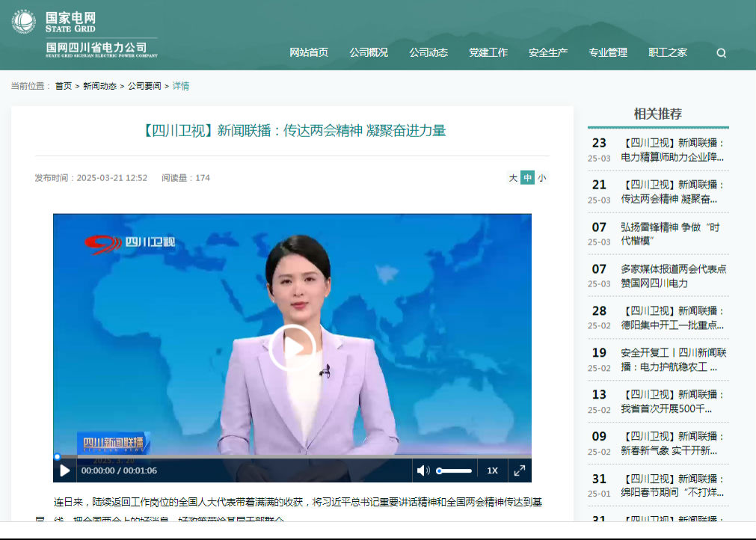Mute the video with speaker icon
The image size is (756, 540).
pos(422,470)
